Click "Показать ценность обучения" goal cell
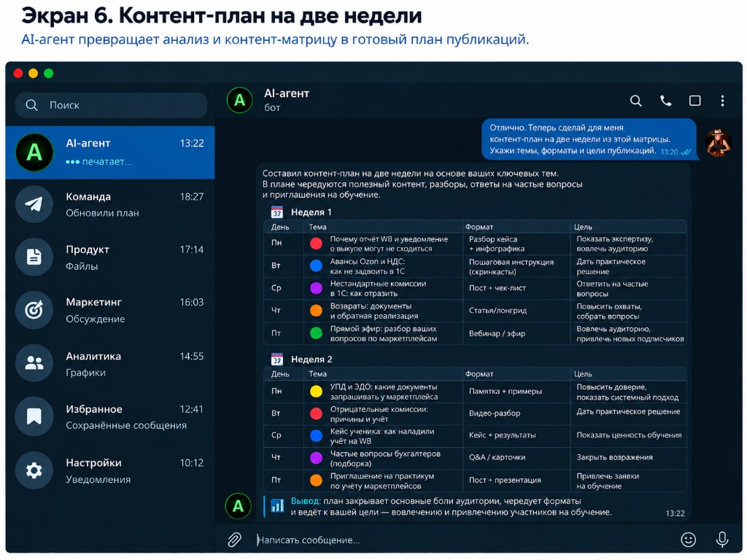This screenshot has height=560, width=747. [x=629, y=435]
